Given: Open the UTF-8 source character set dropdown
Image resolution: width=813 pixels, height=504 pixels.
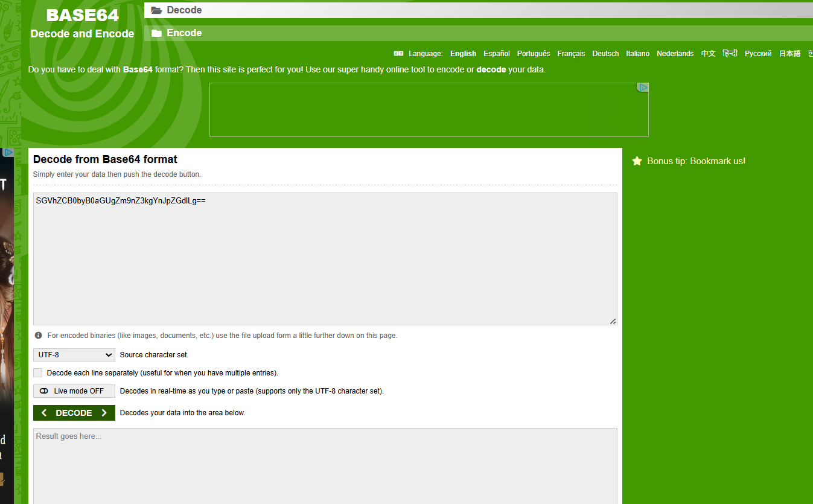Looking at the screenshot, I should pos(74,355).
